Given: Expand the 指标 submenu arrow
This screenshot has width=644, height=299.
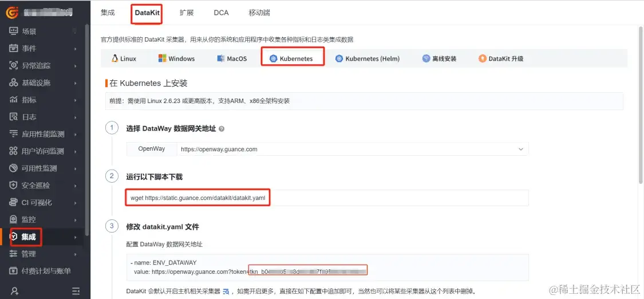Looking at the screenshot, I should (76, 100).
